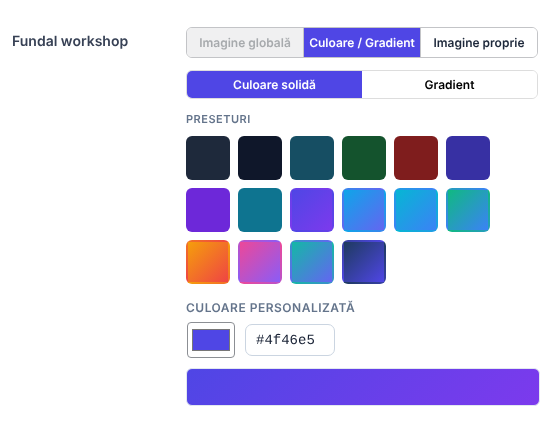Pick the dark navy-to-indigo gradient preset
Viewport: 560px width, 432px height.
pyautogui.click(x=364, y=262)
